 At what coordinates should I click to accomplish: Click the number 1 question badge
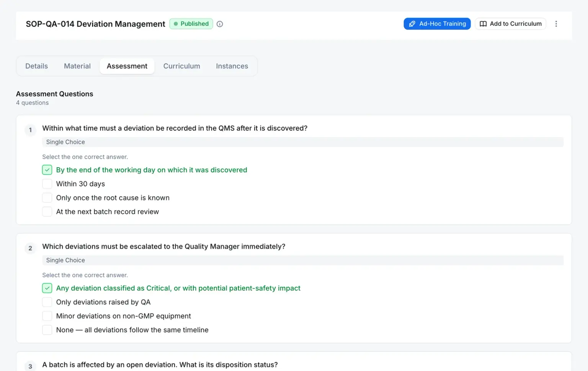click(x=30, y=130)
